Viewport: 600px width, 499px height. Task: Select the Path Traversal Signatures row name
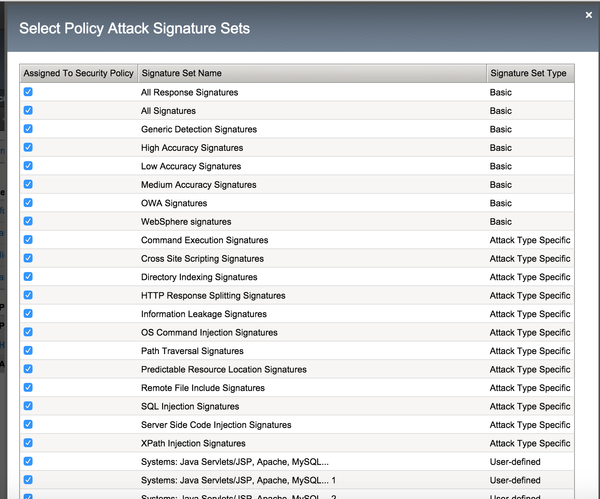point(192,351)
